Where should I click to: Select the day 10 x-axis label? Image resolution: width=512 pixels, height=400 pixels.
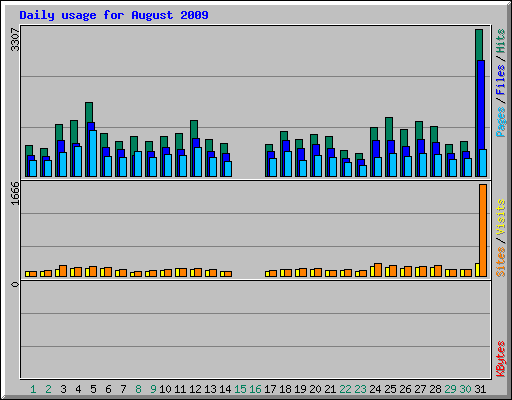(x=165, y=389)
